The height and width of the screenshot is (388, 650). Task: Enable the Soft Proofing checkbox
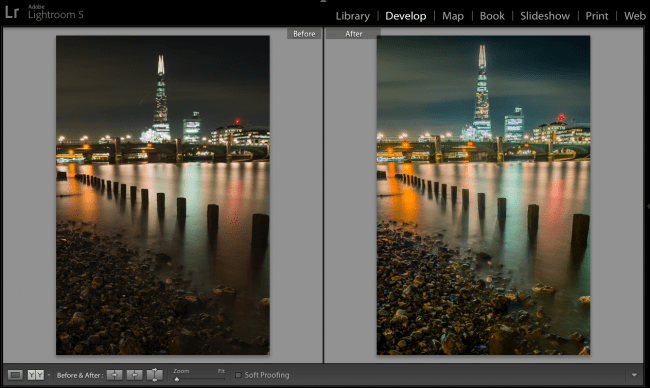pyautogui.click(x=238, y=375)
